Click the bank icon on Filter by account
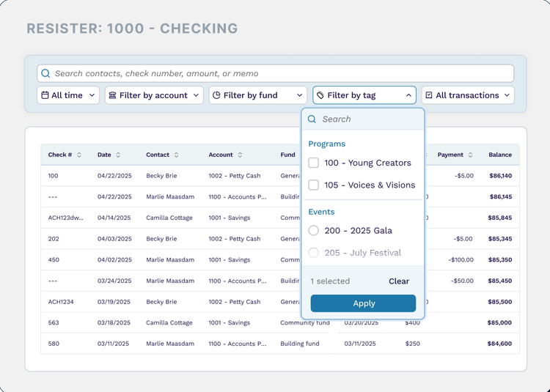Screen dimensions: 550x392 coord(112,95)
